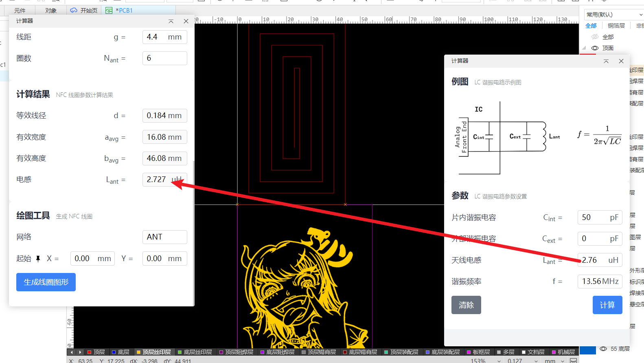Select the 全部 layer filter tab
Viewport: 644px width, 363px height.
(591, 26)
